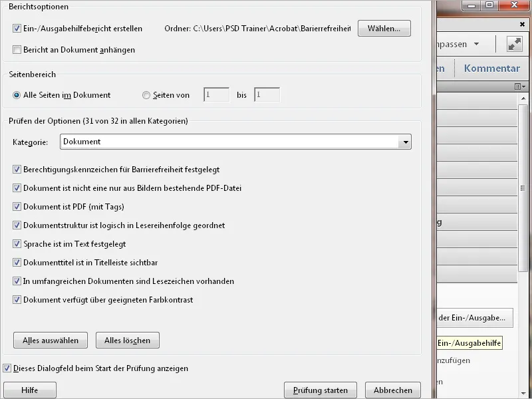Toggle Dokumenttitel ist in Titelleiste sichtbar
Viewport: 532px width, 399px height.
click(17, 263)
